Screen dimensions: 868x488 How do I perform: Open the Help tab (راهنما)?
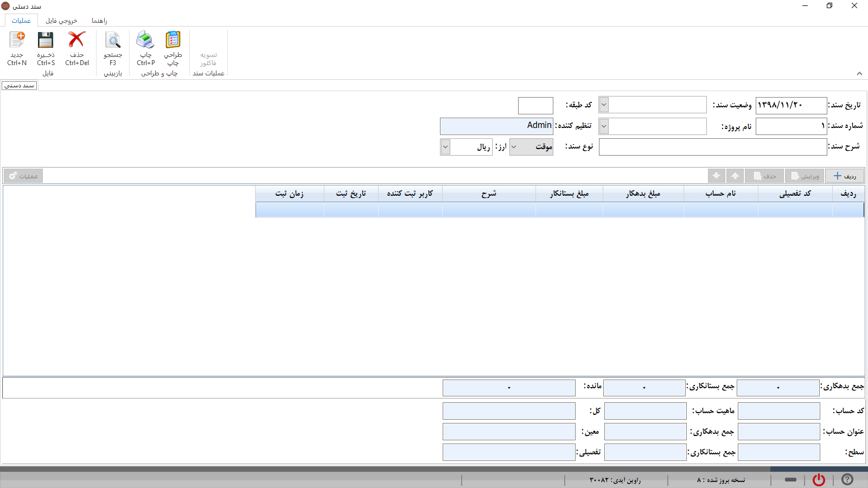(99, 21)
